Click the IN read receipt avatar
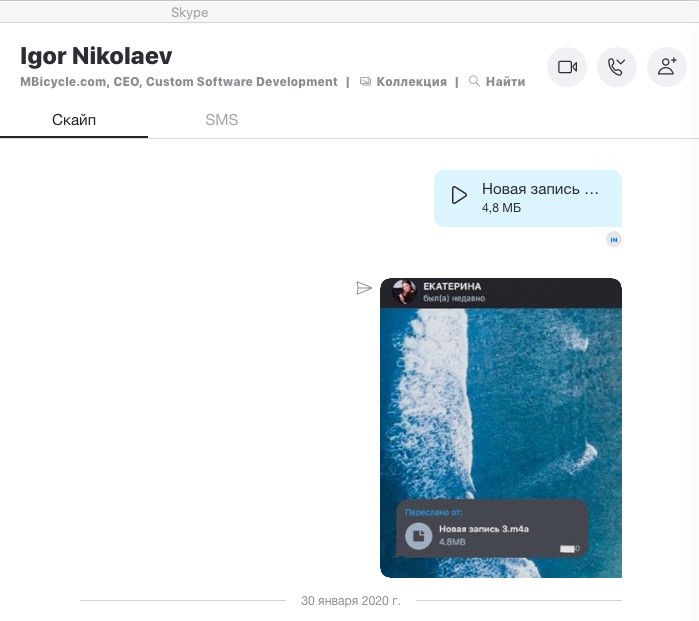This screenshot has height=621, width=699. click(614, 239)
